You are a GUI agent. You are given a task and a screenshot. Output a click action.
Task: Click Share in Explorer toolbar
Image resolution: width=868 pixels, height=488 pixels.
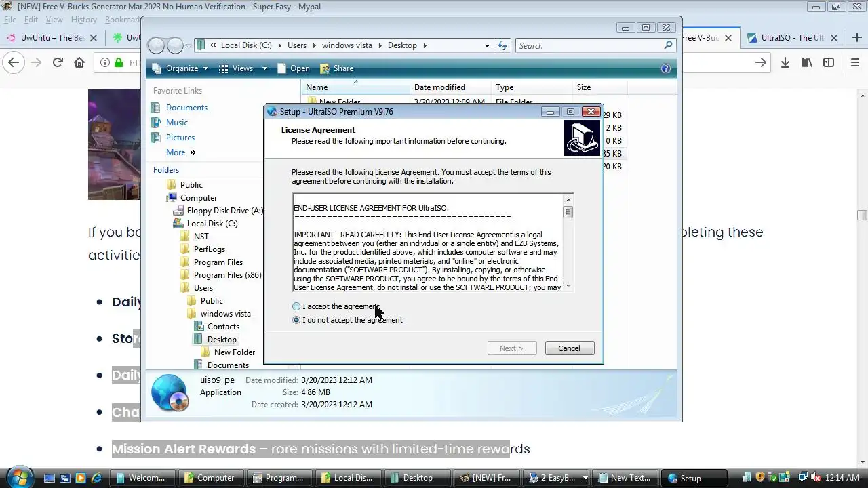coord(336,68)
